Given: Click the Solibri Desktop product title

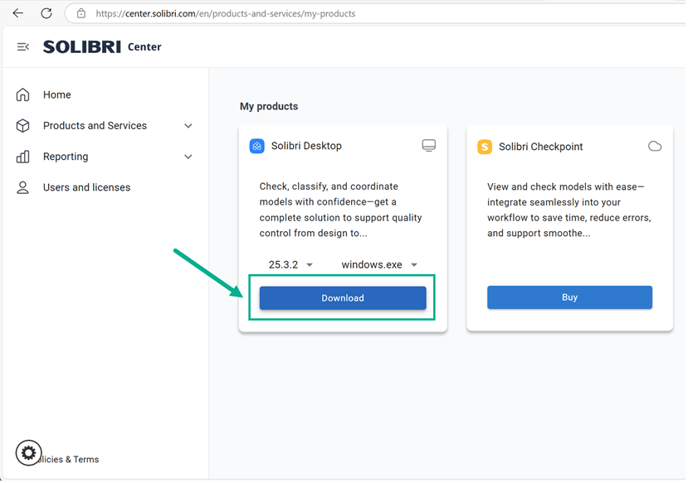Looking at the screenshot, I should pos(306,146).
